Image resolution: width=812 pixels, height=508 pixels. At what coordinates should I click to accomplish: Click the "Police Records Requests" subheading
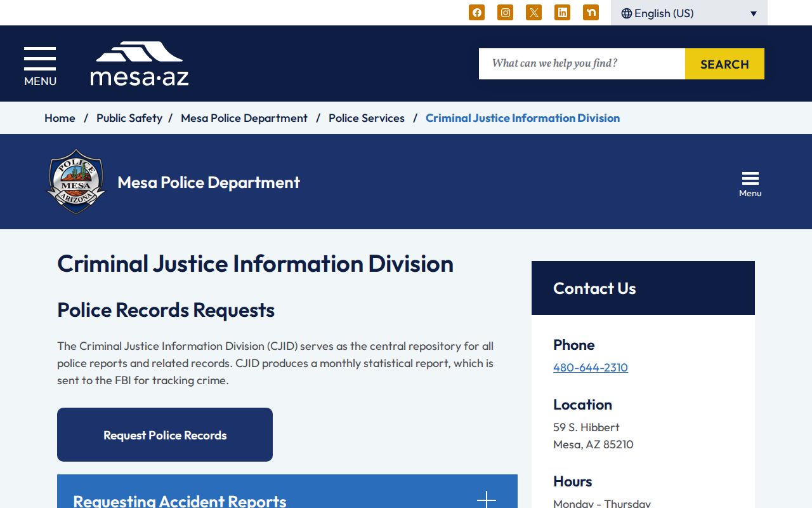click(166, 310)
